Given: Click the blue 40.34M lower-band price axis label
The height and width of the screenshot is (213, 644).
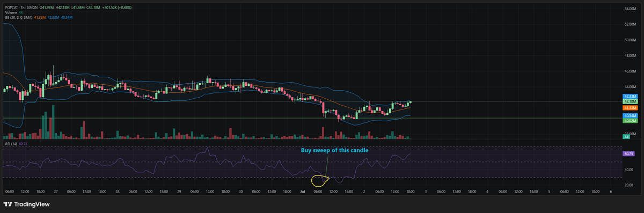Looking at the screenshot, I should pyautogui.click(x=630, y=115).
